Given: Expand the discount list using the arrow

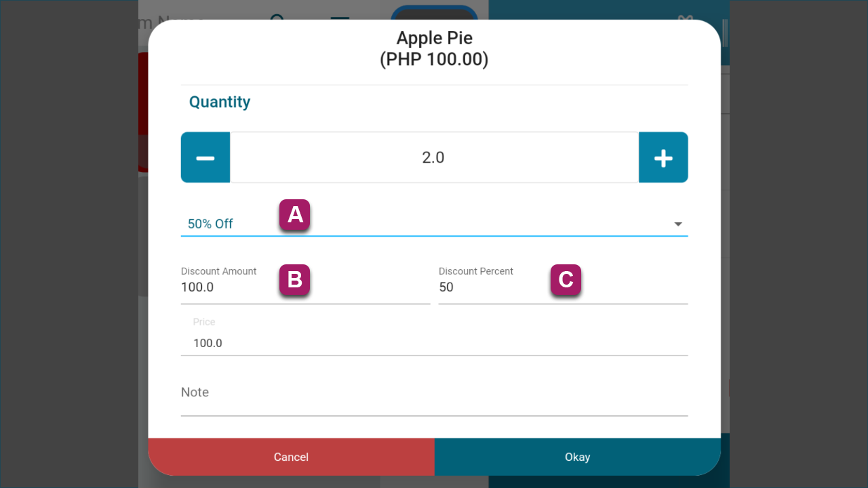Looking at the screenshot, I should [x=678, y=224].
